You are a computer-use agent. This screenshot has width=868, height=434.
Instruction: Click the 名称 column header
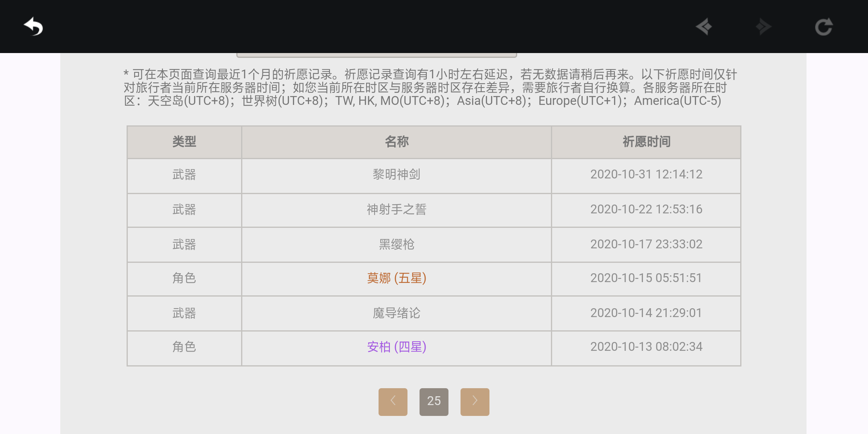[397, 142]
